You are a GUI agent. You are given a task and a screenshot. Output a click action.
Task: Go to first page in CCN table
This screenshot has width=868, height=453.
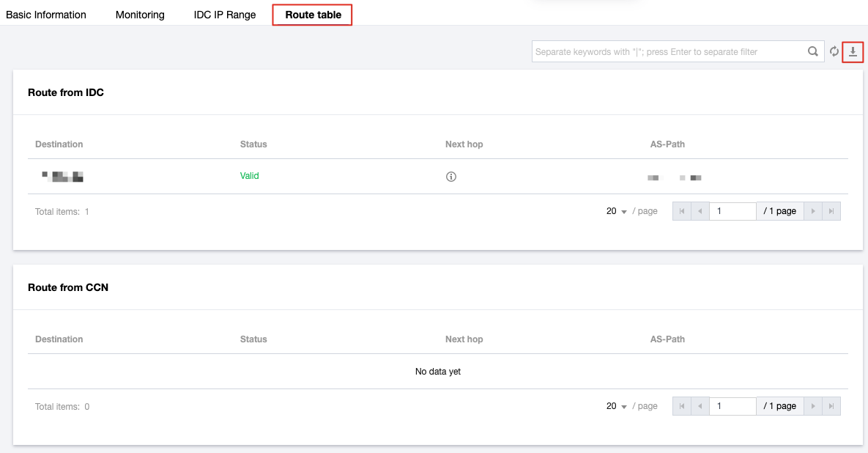(x=682, y=406)
